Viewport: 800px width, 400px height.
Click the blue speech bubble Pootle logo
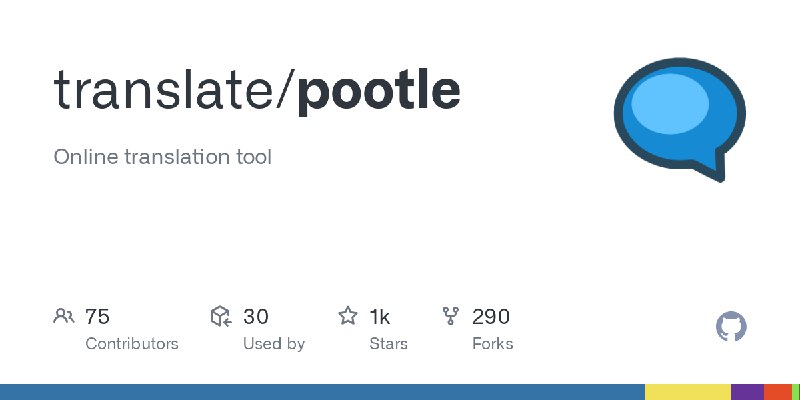(680, 119)
